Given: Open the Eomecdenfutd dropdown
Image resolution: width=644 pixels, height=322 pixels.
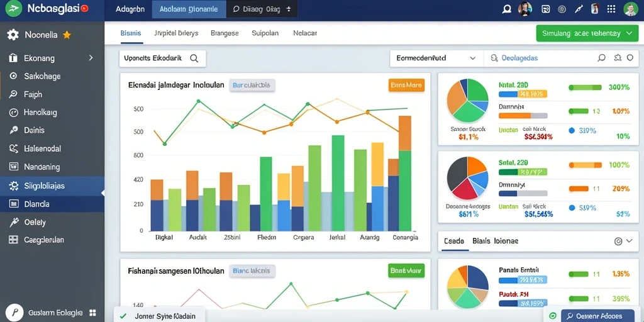Looking at the screenshot, I should pos(436,58).
